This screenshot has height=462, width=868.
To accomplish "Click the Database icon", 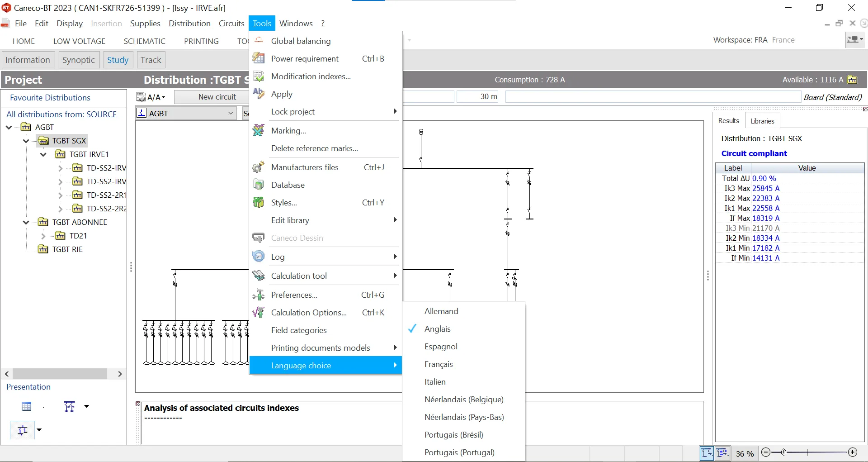I will 259,185.
